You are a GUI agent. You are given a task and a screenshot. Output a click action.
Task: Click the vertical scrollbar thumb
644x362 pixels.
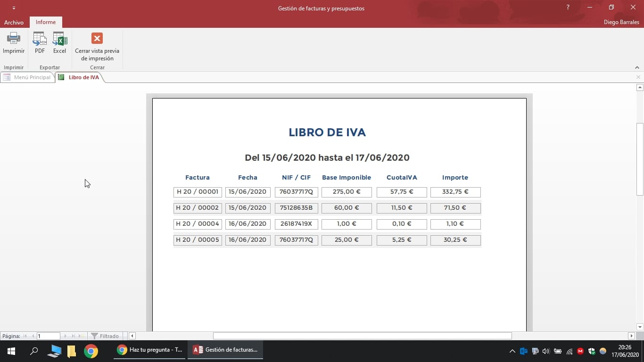[x=640, y=159]
